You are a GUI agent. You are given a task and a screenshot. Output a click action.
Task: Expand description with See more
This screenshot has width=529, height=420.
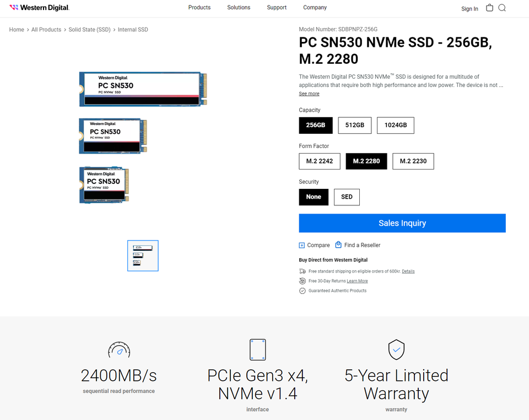coord(309,94)
